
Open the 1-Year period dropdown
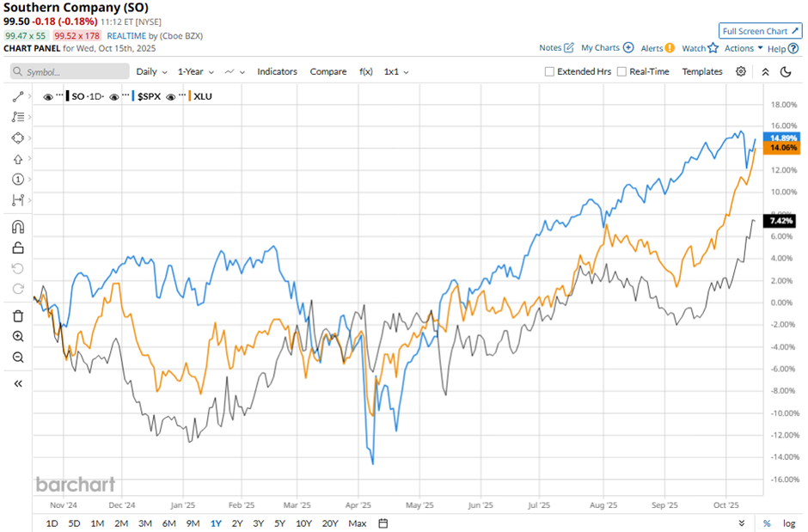tap(195, 71)
